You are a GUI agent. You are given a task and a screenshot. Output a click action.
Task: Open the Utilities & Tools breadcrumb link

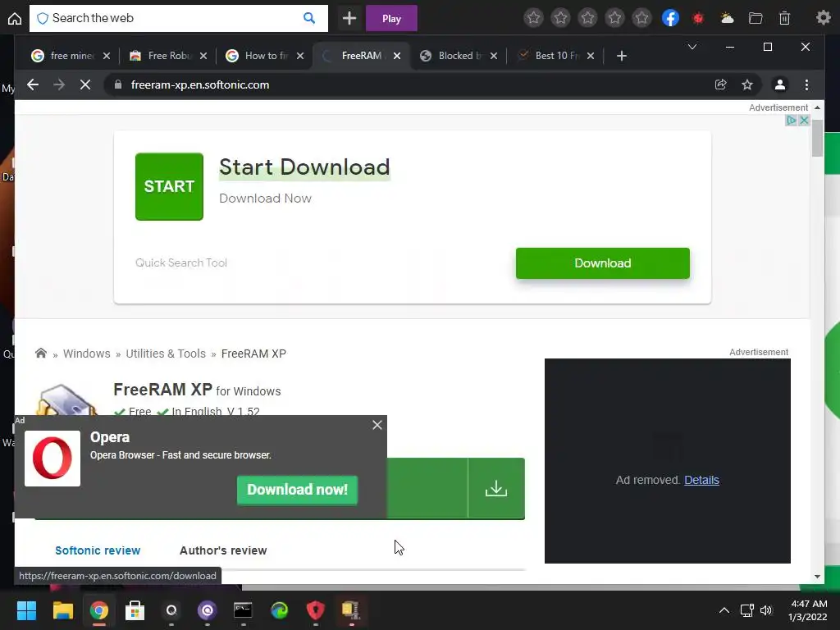tap(166, 354)
